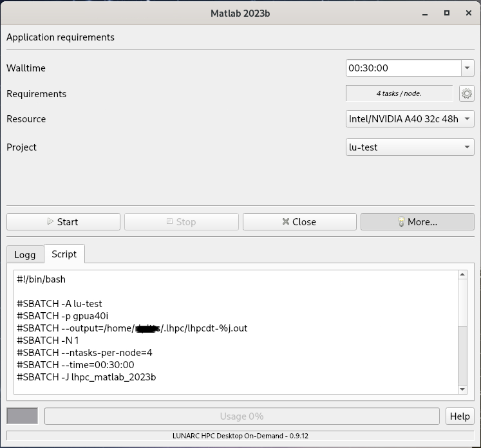Viewport: 481px width, 448px height.
Task: Select the Script tab
Action: tap(64, 254)
